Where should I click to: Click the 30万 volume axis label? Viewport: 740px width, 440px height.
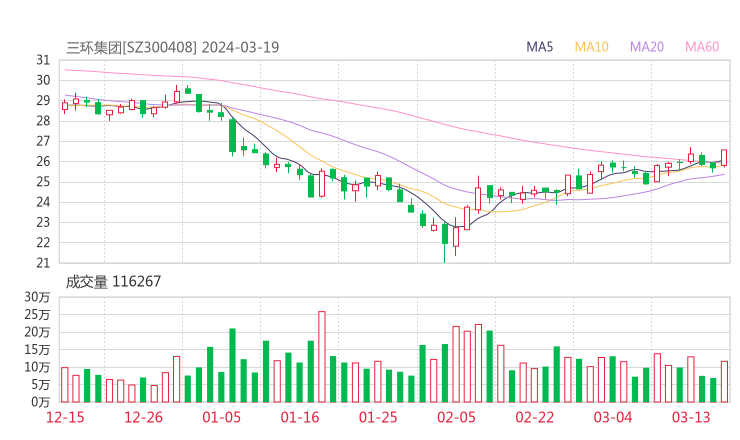tap(37, 297)
